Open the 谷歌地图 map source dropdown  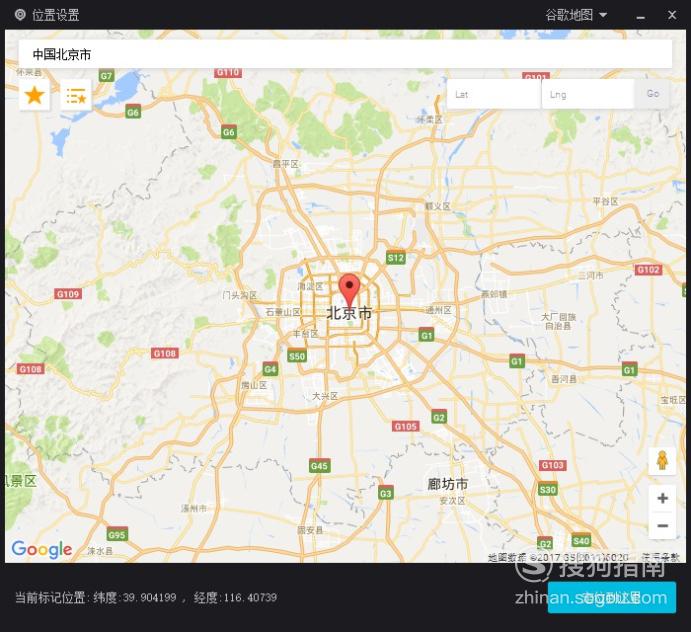pyautogui.click(x=576, y=15)
